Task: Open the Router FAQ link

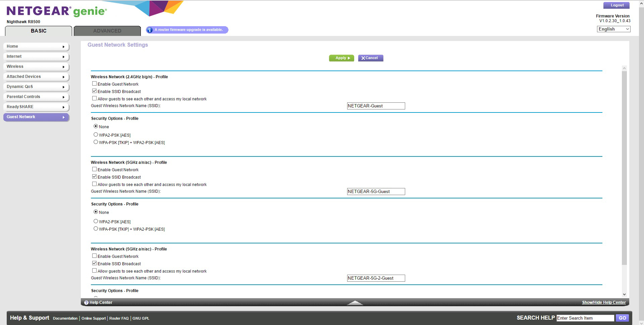Action: tap(119, 318)
